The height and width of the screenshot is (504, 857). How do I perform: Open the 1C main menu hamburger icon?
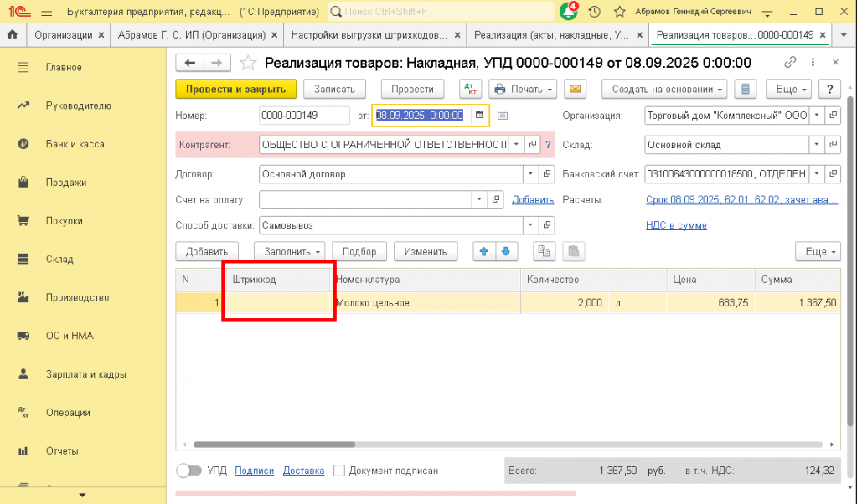[46, 12]
